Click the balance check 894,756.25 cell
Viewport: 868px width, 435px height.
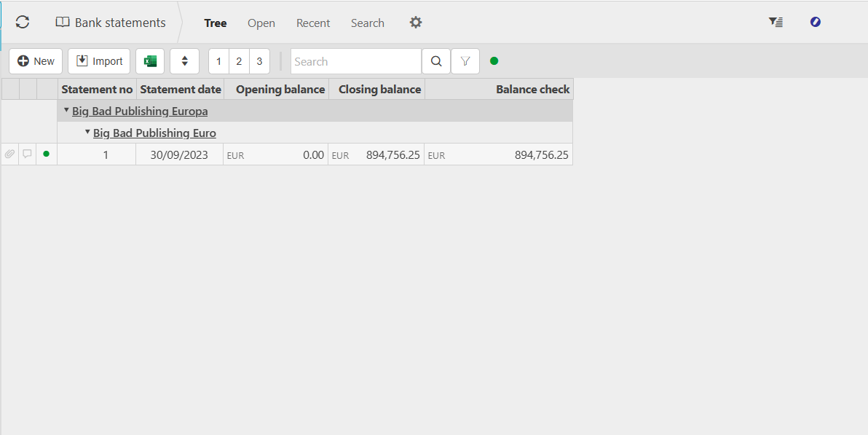[x=498, y=154]
